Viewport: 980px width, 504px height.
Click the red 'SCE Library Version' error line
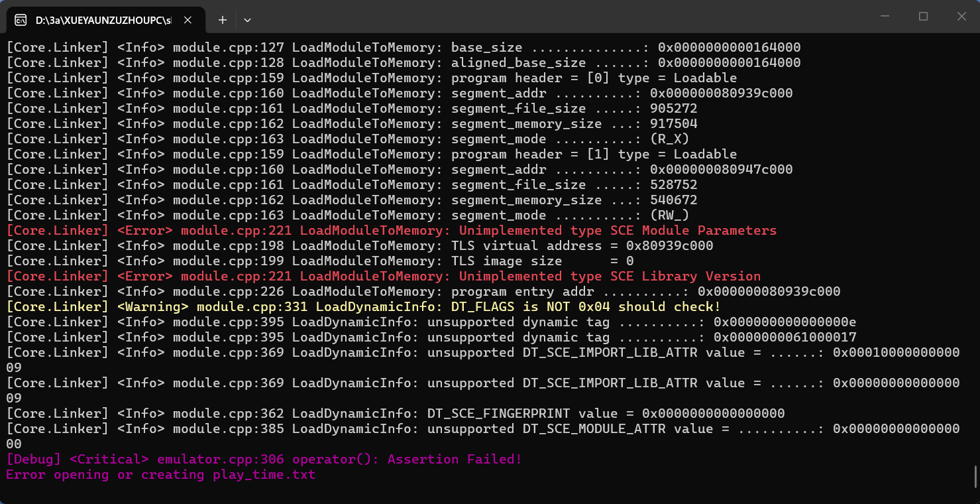(x=383, y=276)
